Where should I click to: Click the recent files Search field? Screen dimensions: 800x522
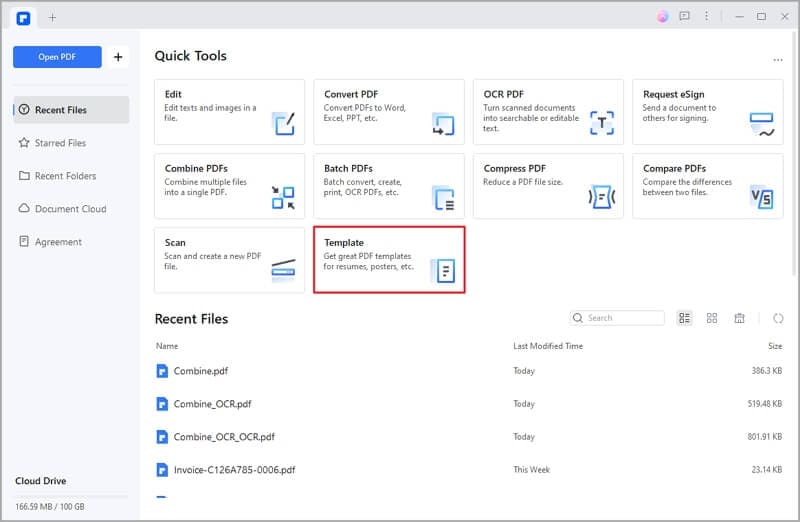[618, 318]
